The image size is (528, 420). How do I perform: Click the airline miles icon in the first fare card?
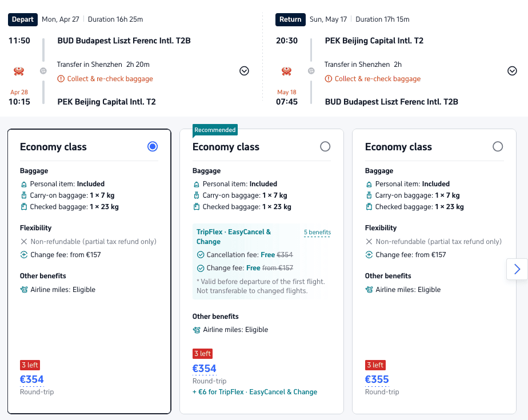24,290
